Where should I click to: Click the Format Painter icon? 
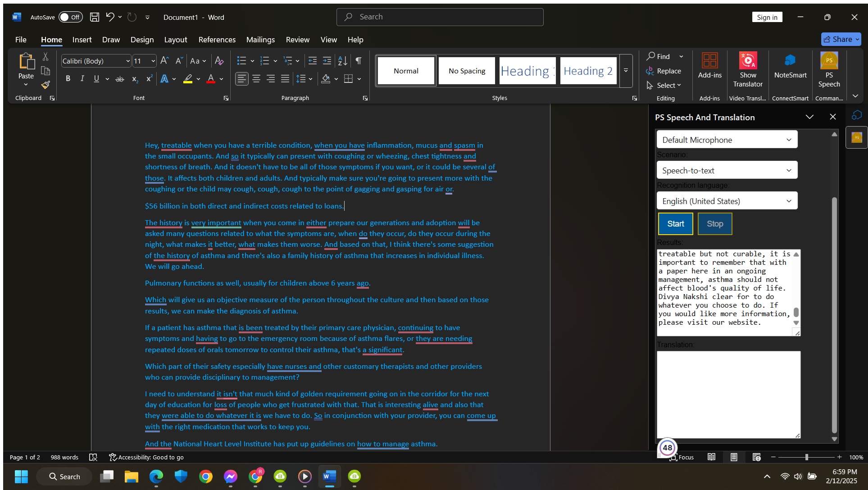[45, 85]
